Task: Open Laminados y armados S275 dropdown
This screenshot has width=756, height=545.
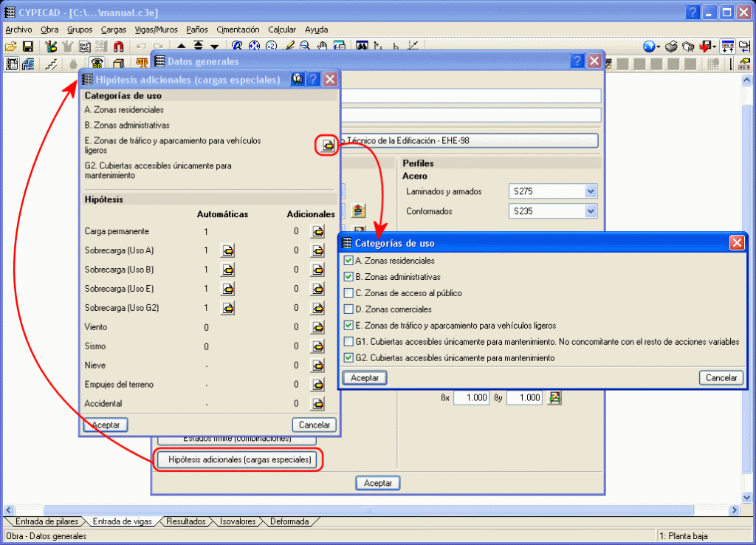Action: pyautogui.click(x=591, y=191)
